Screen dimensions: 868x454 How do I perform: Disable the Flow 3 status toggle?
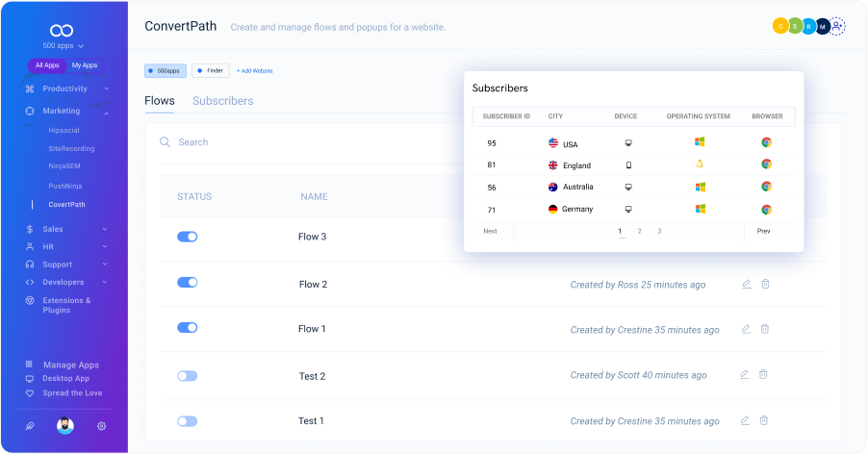(188, 237)
